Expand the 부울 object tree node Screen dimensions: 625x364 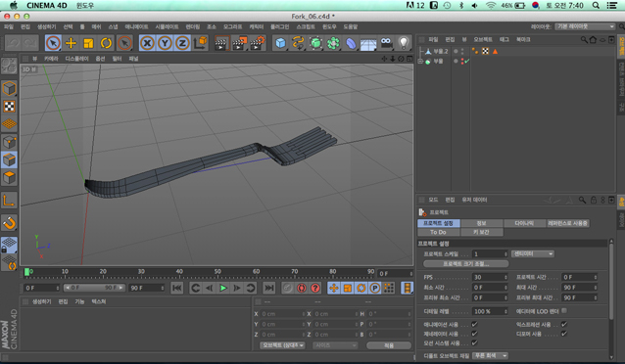point(420,62)
